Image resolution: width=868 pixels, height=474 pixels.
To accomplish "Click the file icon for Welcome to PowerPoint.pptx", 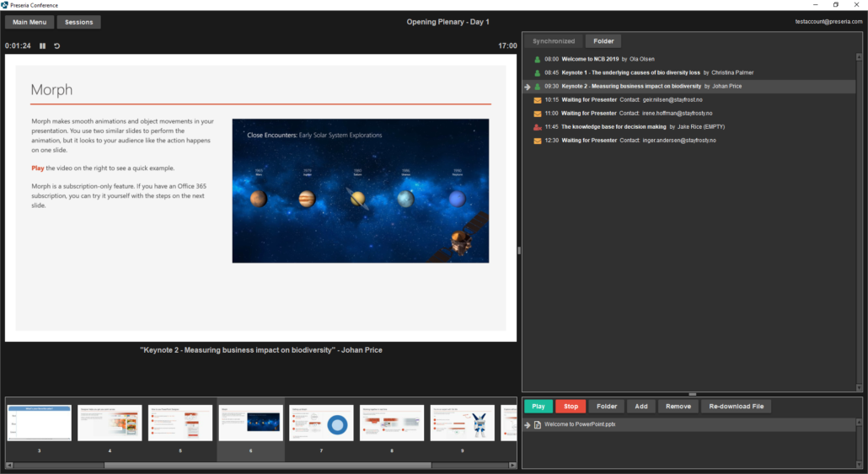I will 538,424.
